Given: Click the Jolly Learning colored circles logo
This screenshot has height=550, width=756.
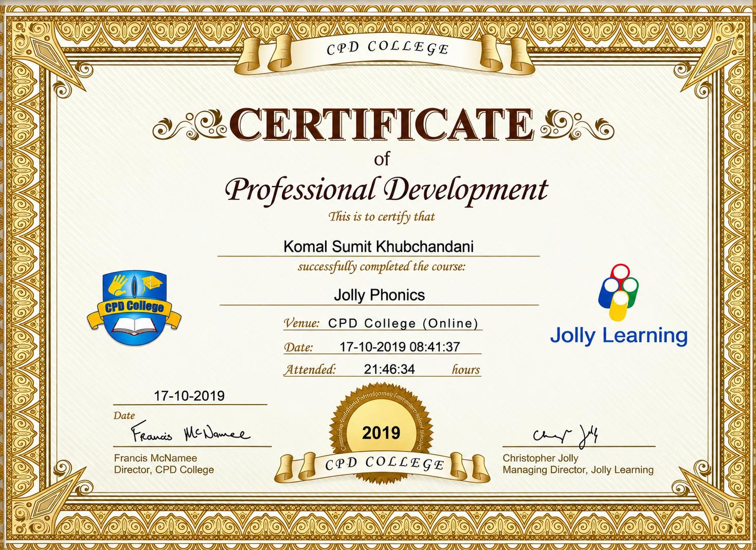Looking at the screenshot, I should coord(619,292).
